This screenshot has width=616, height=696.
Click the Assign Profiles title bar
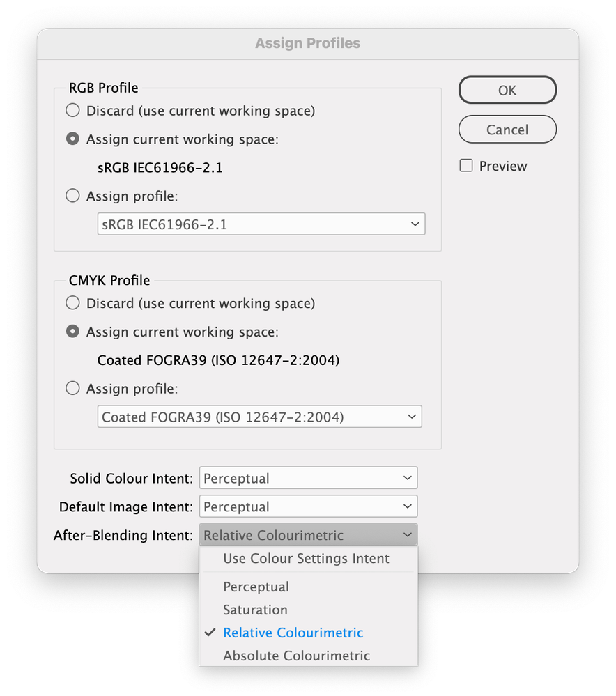click(307, 43)
